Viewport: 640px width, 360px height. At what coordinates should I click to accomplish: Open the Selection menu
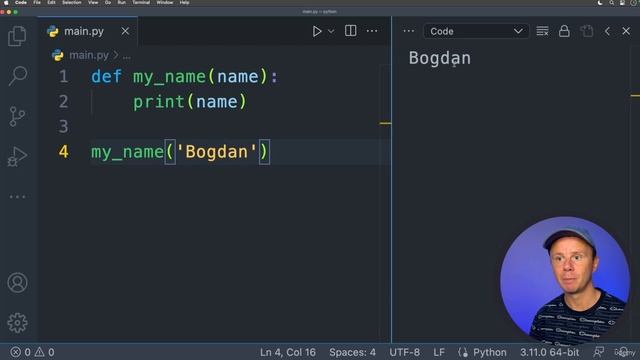[71, 2]
